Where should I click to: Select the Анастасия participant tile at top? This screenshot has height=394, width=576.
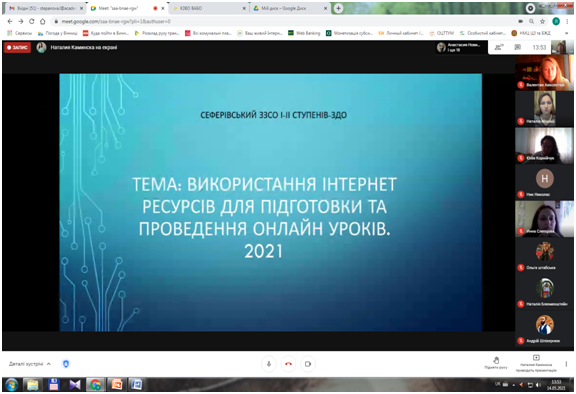point(461,47)
